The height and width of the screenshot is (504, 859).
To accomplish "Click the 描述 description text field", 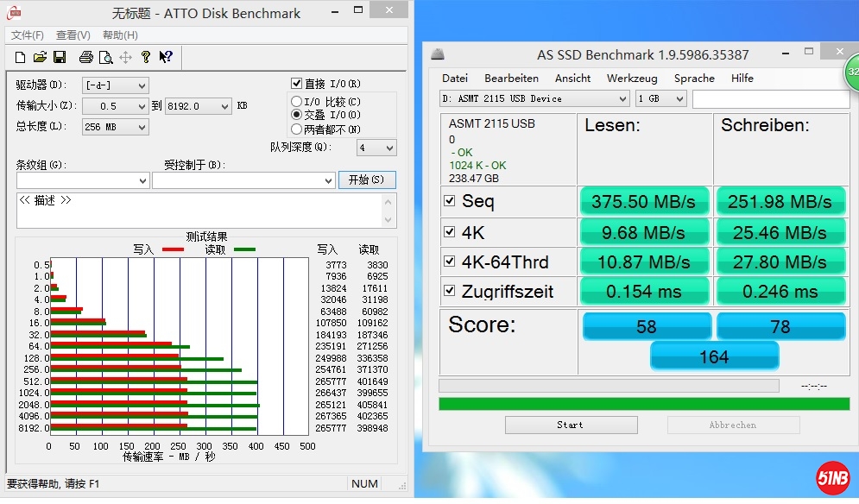I will coord(199,210).
